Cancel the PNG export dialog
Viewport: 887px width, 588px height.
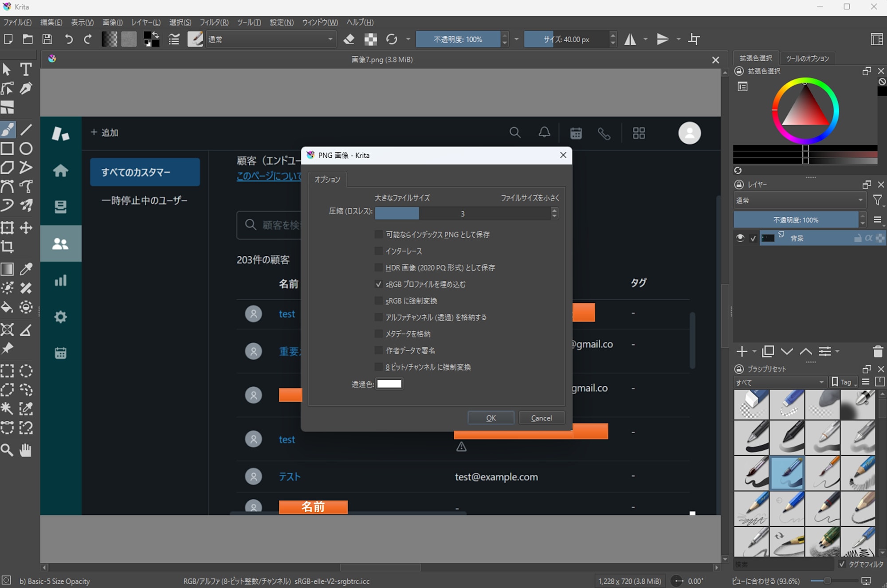click(542, 417)
